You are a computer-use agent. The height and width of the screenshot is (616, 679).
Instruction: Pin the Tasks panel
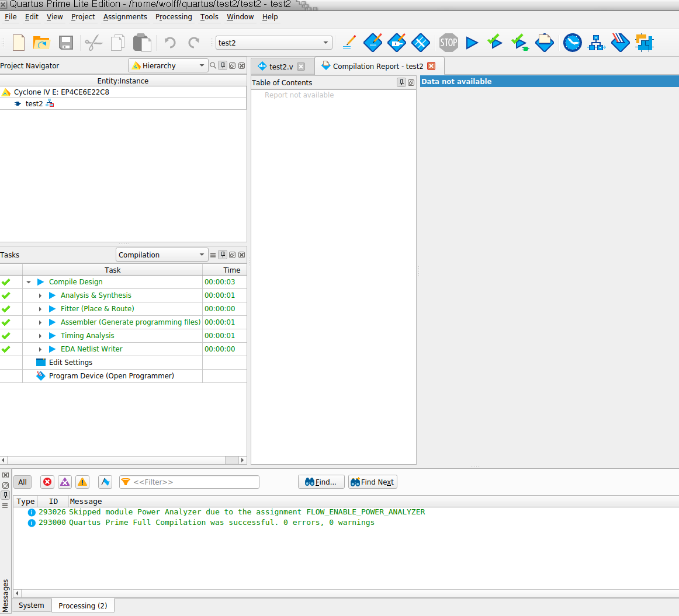tap(223, 255)
